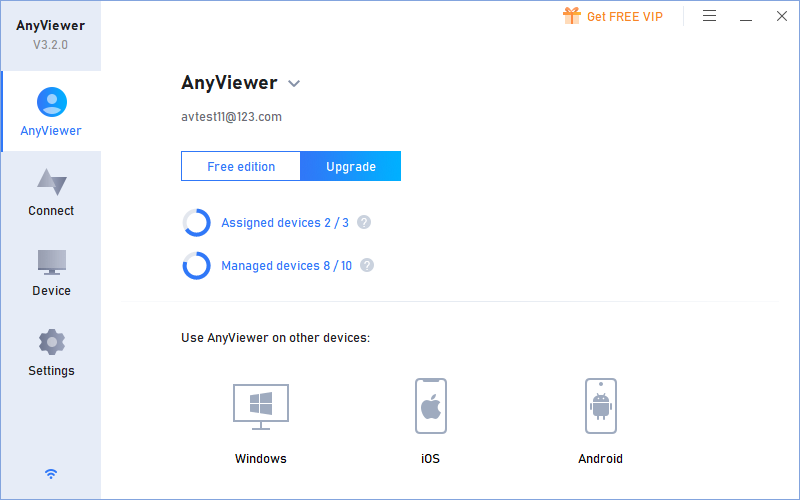
Task: Choose the Windows desktop download icon
Action: point(261,407)
